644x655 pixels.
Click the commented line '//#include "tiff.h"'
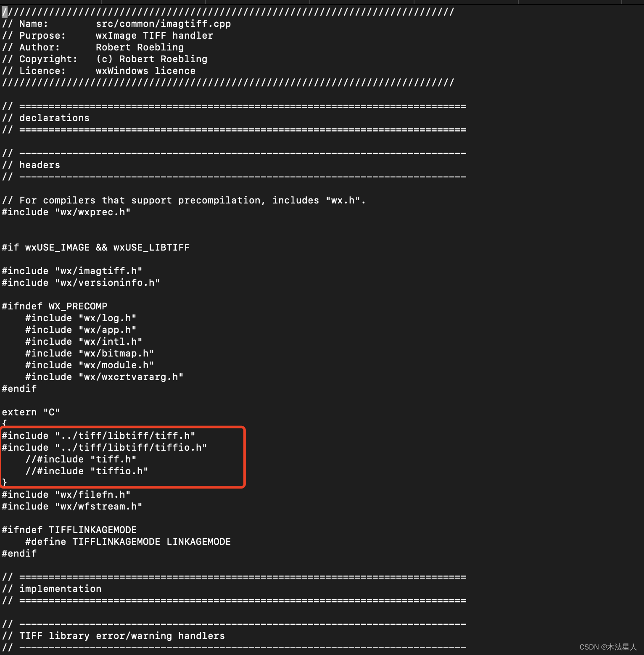pos(81,460)
